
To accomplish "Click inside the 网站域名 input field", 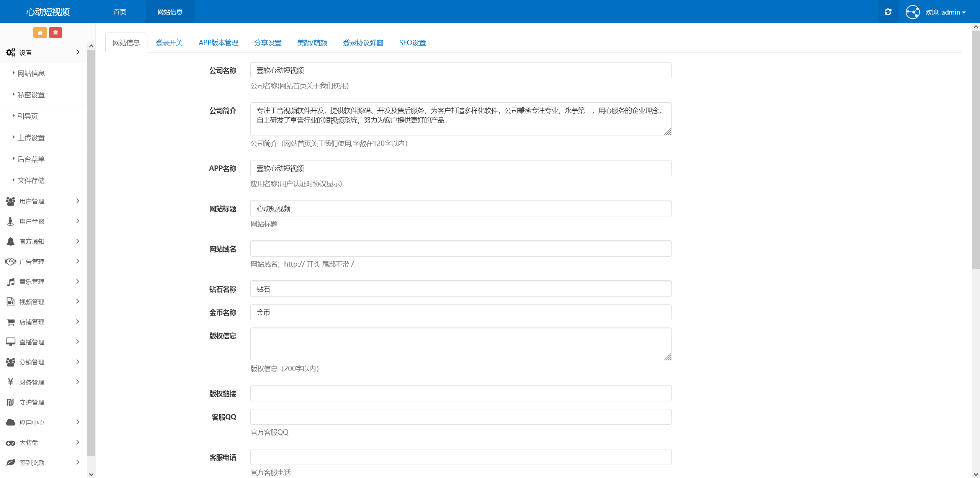I will pos(460,248).
